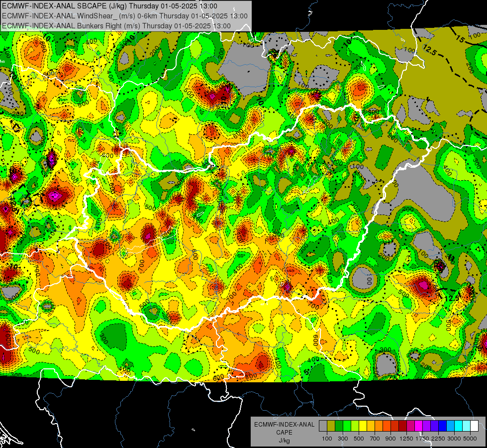Click the legend title ECMWF-INDEX-ANAL
Screen dimensions: 487x448
click(284, 425)
